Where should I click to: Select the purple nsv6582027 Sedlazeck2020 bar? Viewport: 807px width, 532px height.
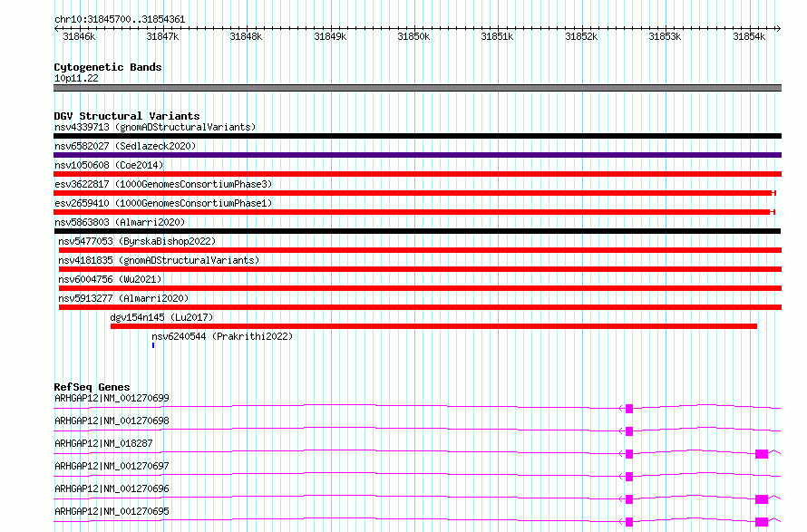pyautogui.click(x=417, y=155)
